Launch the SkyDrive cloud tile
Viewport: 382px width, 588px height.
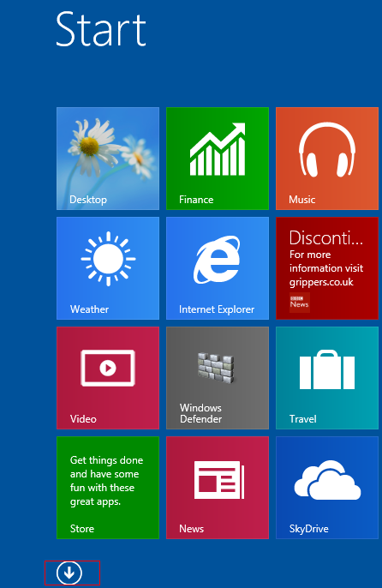click(327, 488)
